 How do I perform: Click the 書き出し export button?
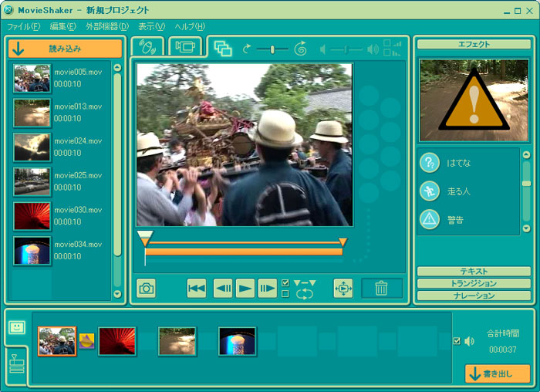pos(498,373)
